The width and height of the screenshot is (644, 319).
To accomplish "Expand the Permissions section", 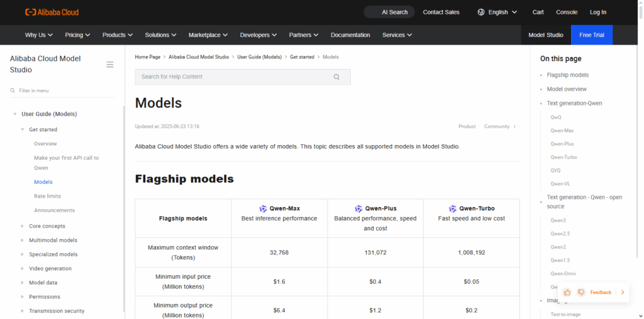I will (23, 297).
